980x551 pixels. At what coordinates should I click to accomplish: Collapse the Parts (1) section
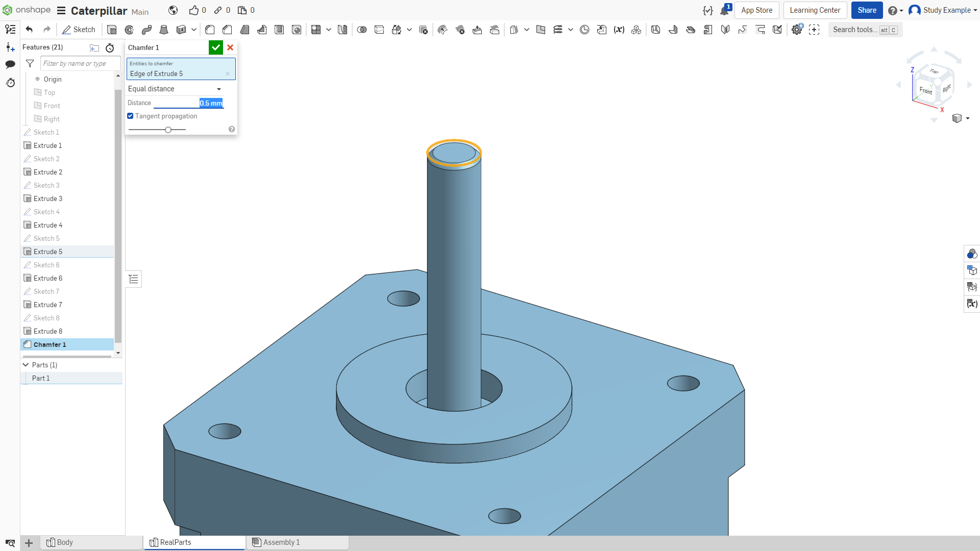[26, 365]
